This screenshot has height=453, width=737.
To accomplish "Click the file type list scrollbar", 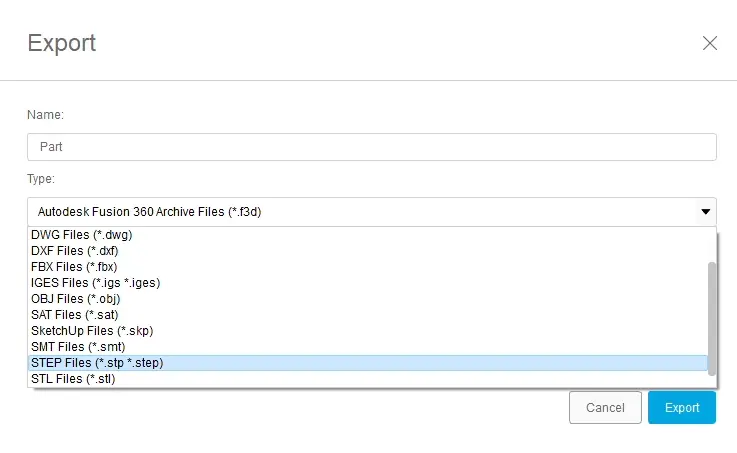I will (x=711, y=318).
